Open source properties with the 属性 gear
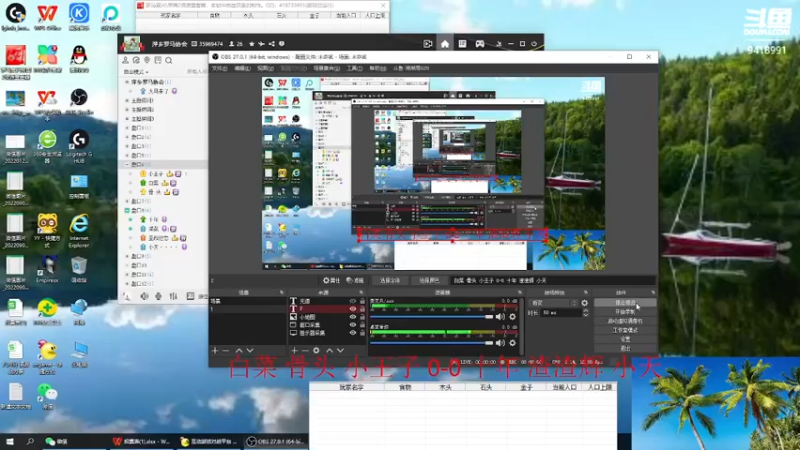 (x=332, y=280)
